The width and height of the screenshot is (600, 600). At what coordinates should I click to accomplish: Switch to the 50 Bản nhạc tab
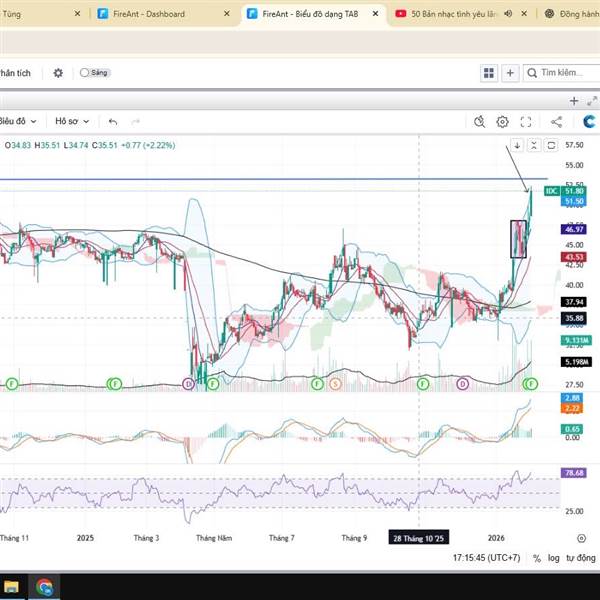click(x=450, y=14)
